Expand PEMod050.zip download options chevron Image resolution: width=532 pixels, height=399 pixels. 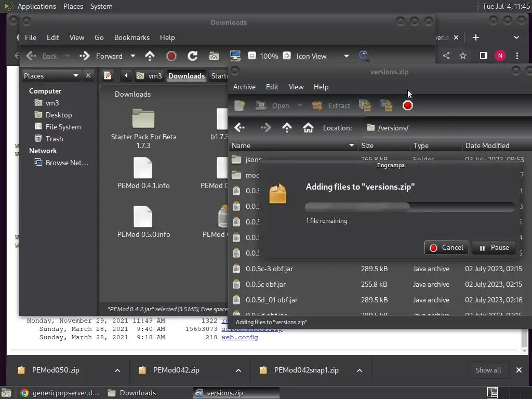pos(117,370)
